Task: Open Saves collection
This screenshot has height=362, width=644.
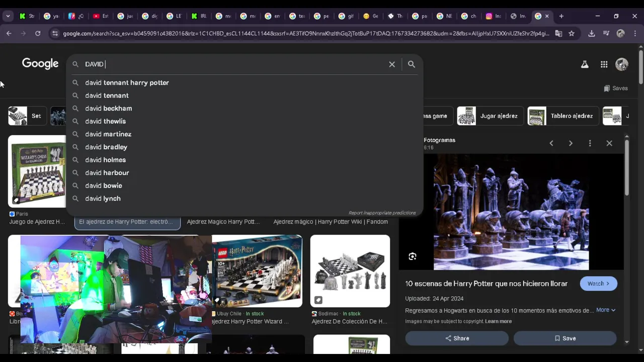Action: pyautogui.click(x=616, y=88)
